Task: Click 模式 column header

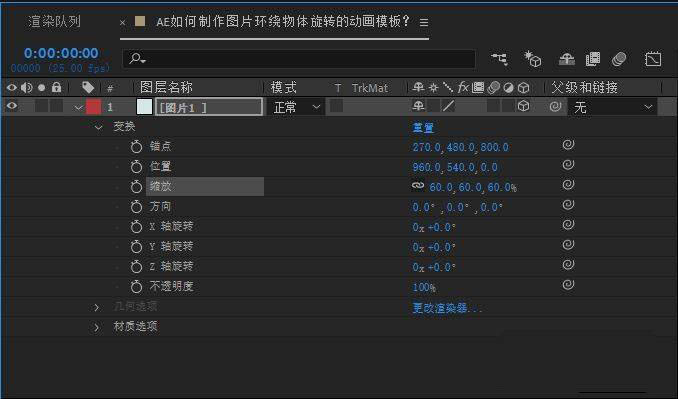Action: pyautogui.click(x=284, y=88)
